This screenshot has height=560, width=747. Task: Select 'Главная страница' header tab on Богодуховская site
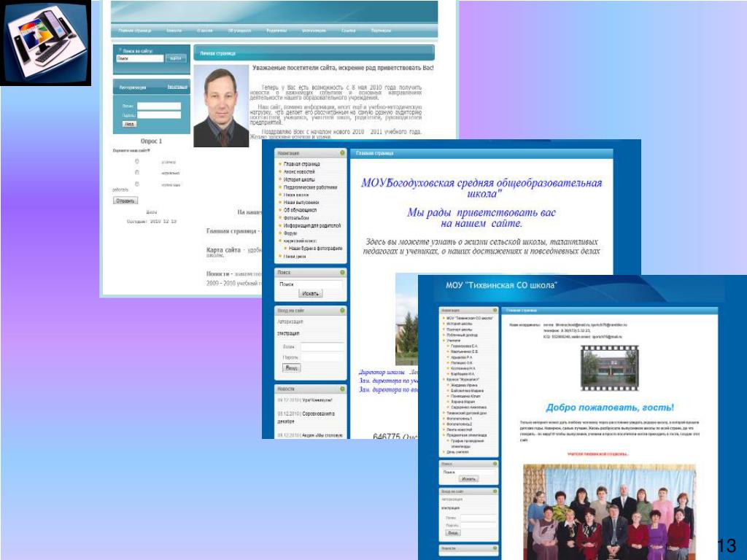[375, 153]
